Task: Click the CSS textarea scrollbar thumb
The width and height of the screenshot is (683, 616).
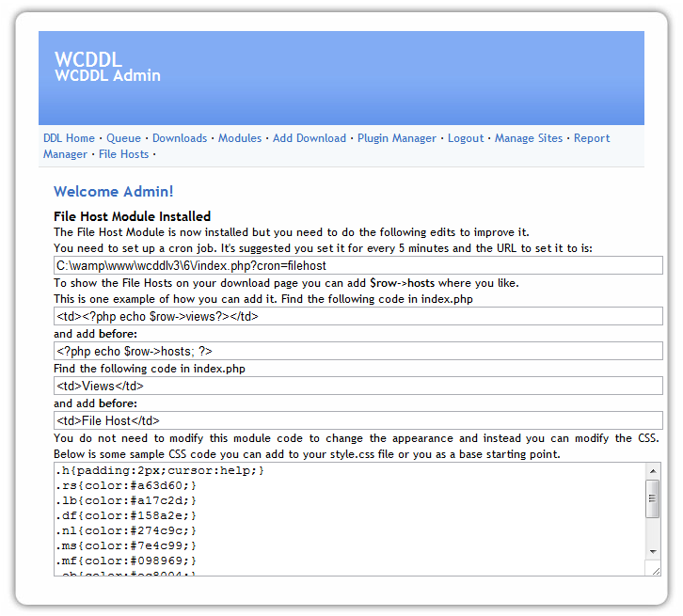Action: 653,498
